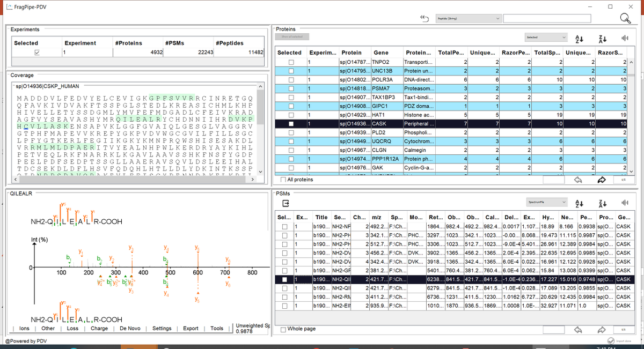Open the Charge menu

point(99,329)
